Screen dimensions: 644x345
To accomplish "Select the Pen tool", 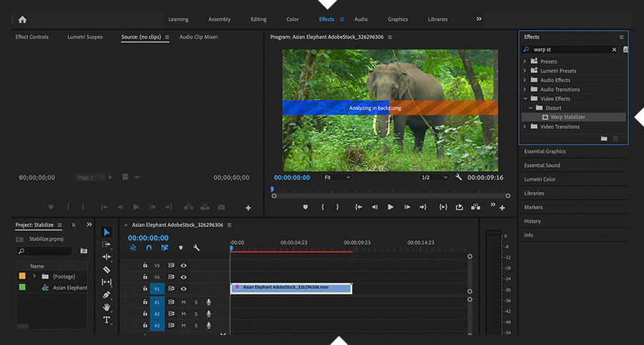I will pos(107,294).
